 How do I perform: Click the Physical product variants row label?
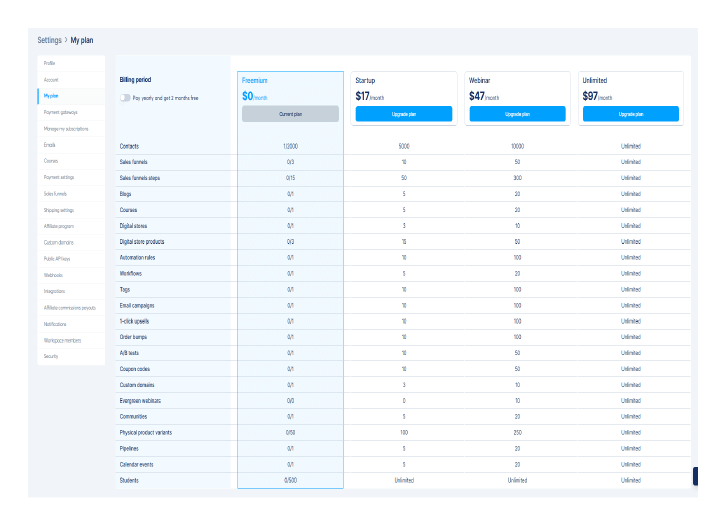[146, 433]
